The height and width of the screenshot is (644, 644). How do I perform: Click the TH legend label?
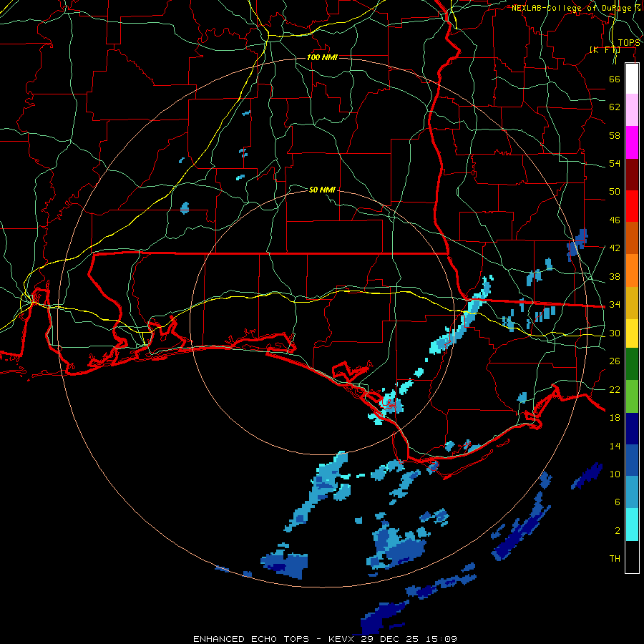pyautogui.click(x=615, y=558)
